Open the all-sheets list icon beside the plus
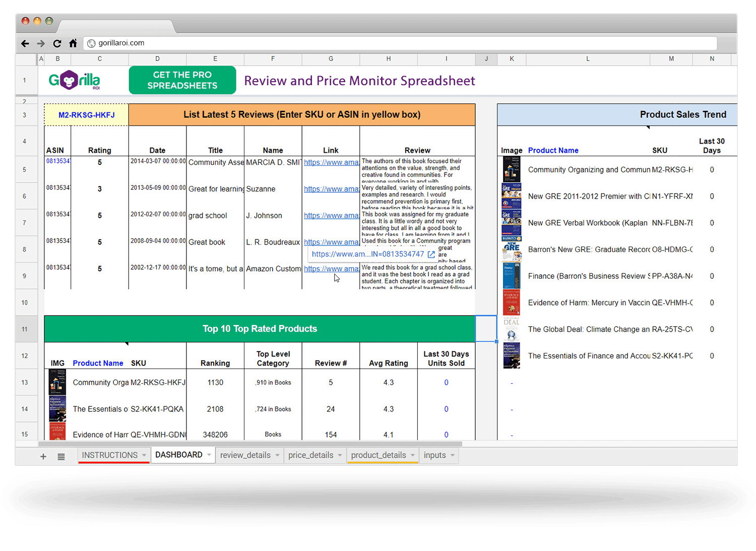 tap(61, 456)
